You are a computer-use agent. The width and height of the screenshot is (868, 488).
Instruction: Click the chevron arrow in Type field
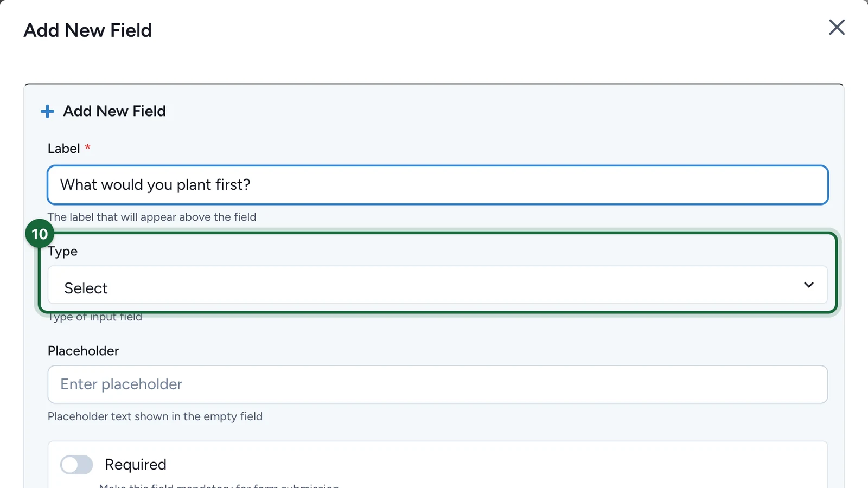click(x=808, y=285)
